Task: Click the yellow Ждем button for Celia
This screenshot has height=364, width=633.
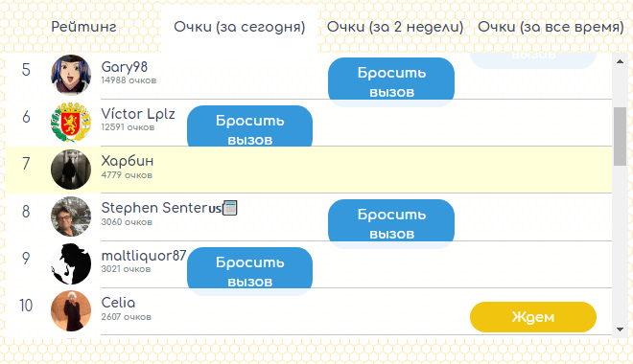Action: (x=533, y=317)
